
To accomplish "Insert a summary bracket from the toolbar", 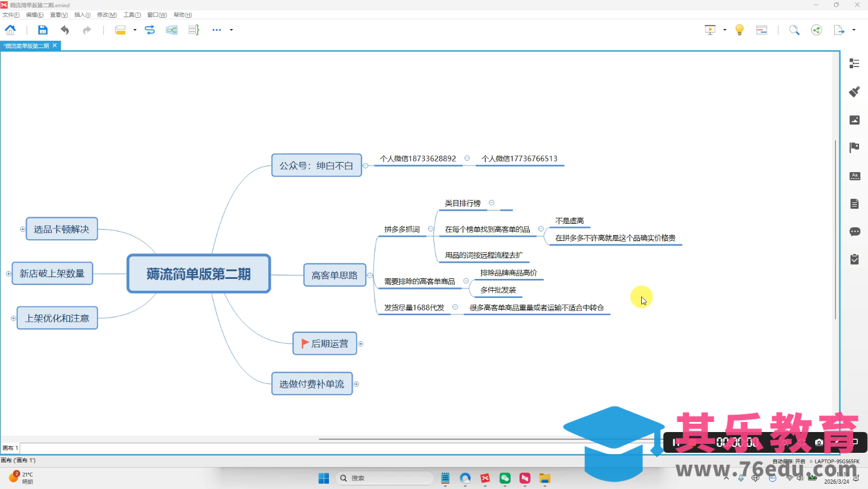I will 193,30.
